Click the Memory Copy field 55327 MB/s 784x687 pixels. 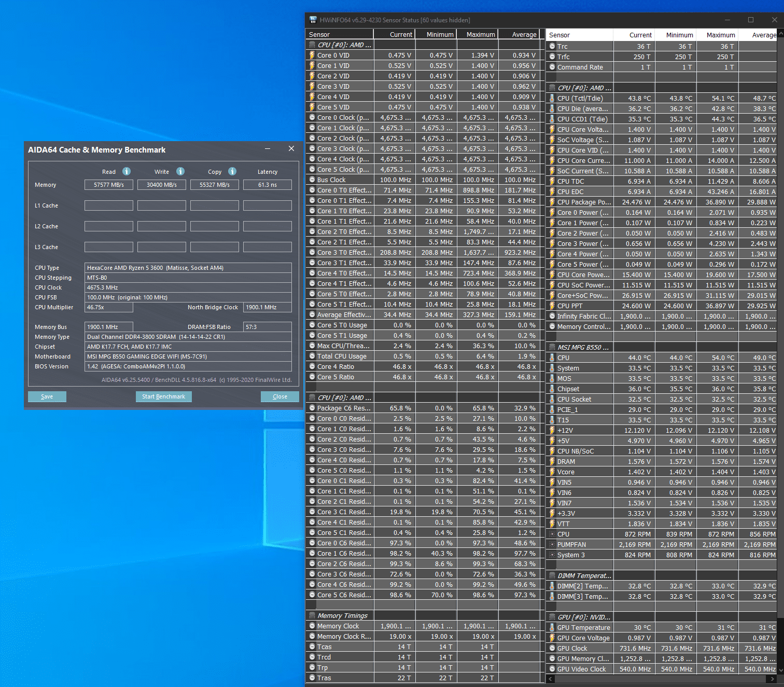point(215,185)
